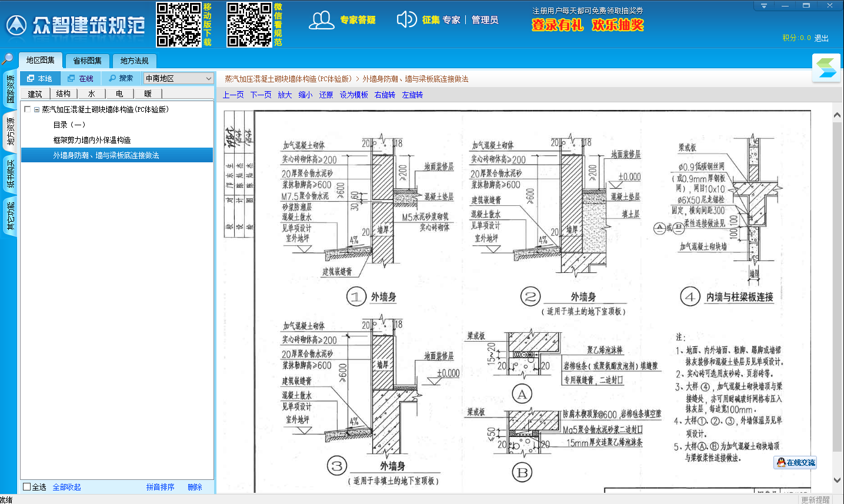Screen dimensions: 844x504
Task: Select the 水 category tab
Action: coord(91,94)
